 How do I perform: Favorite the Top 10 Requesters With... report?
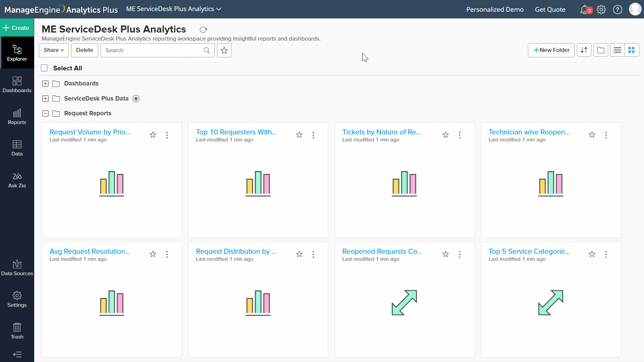[x=299, y=135]
